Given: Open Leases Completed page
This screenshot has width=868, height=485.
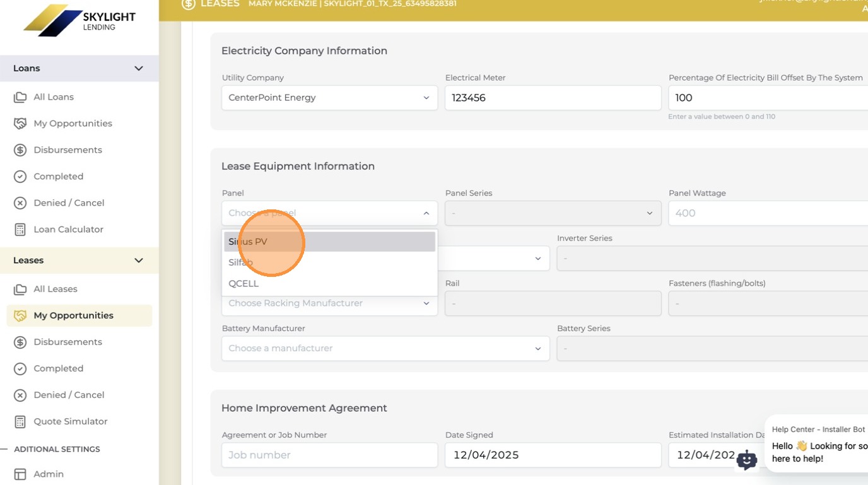Looking at the screenshot, I should [x=58, y=368].
